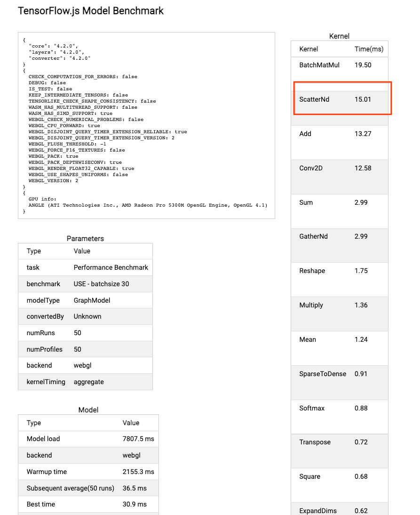Select the Reshape kernel name
The height and width of the screenshot is (515, 420).
pos(312,271)
